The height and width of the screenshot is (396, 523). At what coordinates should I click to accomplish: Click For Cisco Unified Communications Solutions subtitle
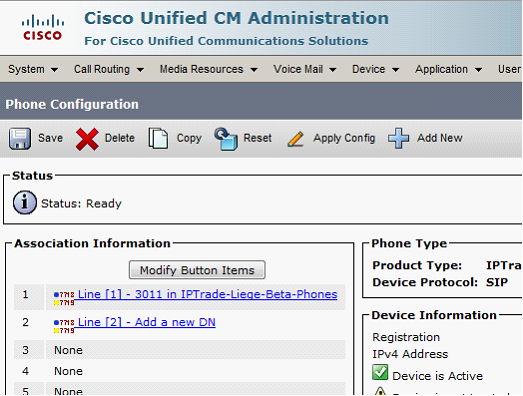pyautogui.click(x=226, y=41)
